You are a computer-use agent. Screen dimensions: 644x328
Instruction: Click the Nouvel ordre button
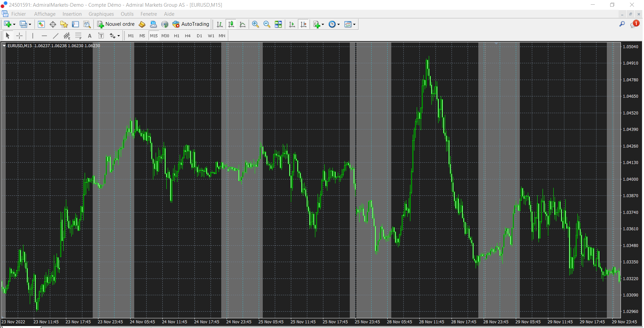(116, 24)
